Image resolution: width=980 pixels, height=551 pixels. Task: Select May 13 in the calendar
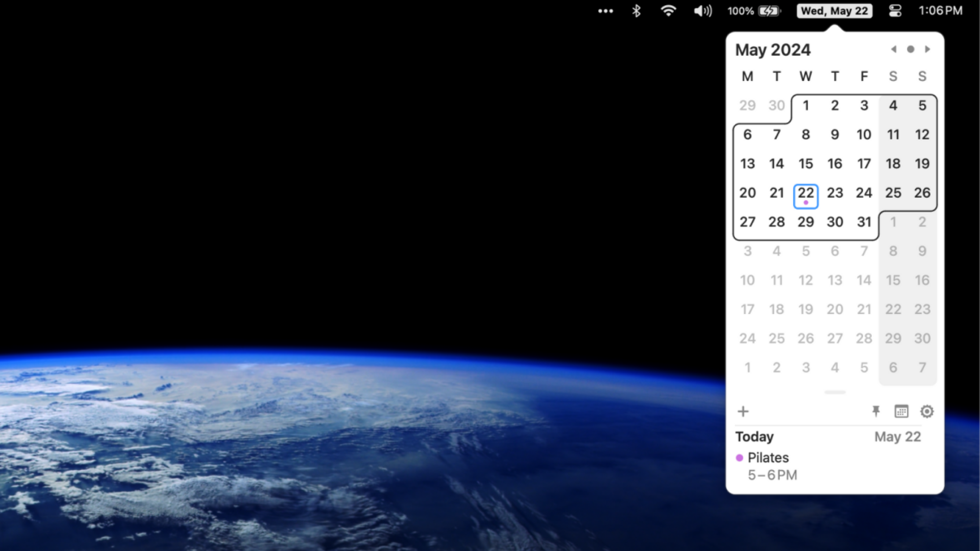click(747, 164)
